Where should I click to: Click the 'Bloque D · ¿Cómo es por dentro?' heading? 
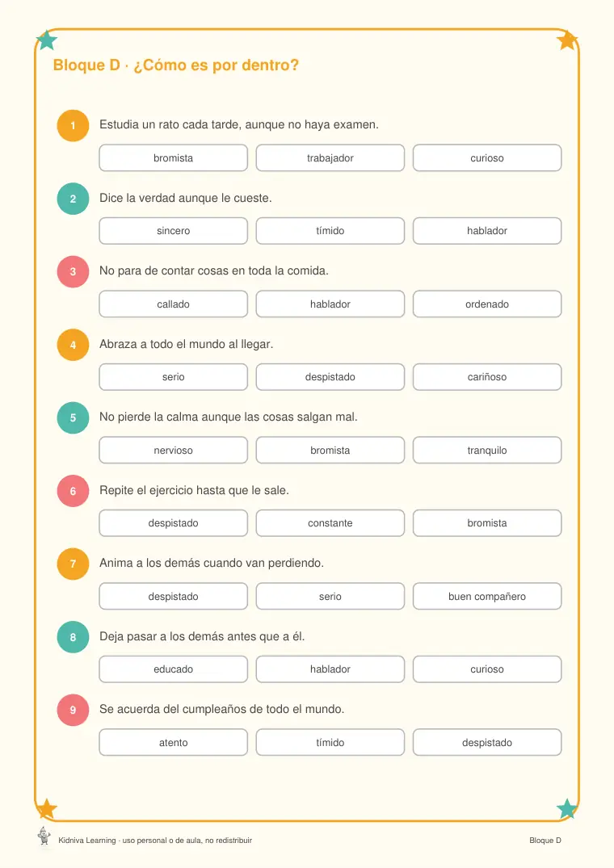[176, 65]
